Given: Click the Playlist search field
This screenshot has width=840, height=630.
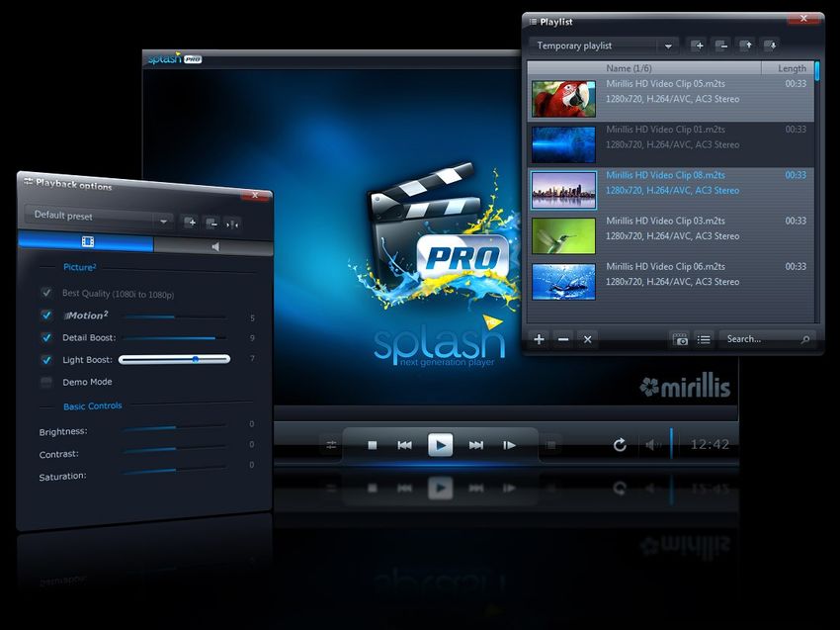Looking at the screenshot, I should (767, 339).
